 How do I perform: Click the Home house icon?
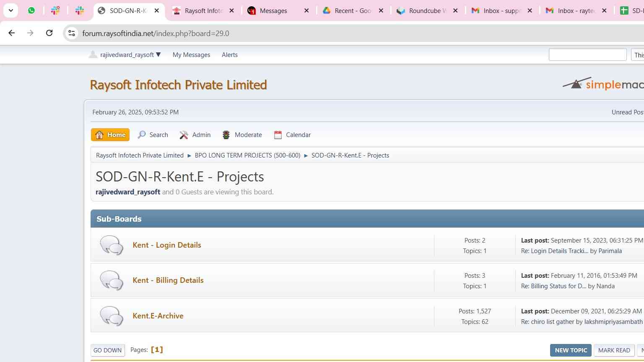point(99,135)
